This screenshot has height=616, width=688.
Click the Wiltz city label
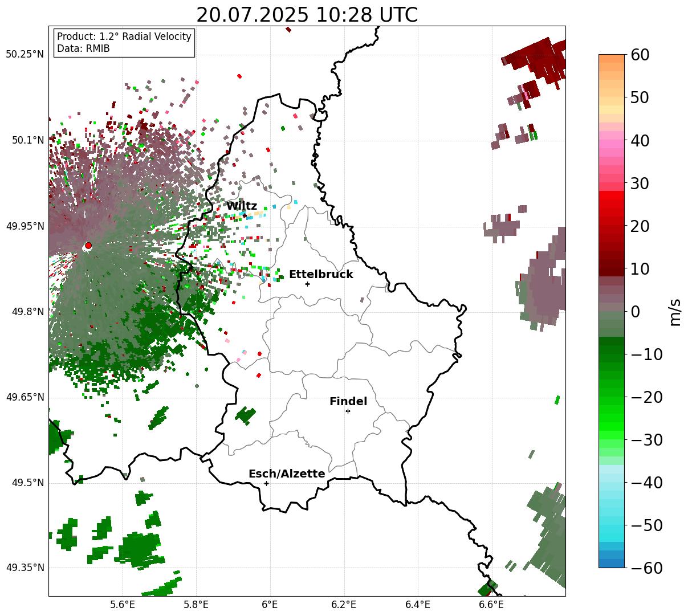pyautogui.click(x=242, y=206)
